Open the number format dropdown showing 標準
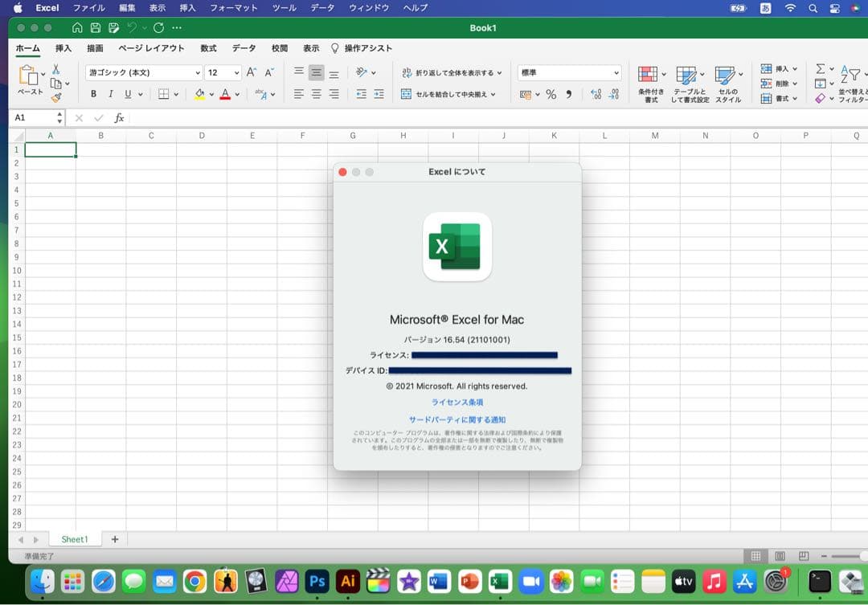The image size is (868, 605). pos(569,72)
